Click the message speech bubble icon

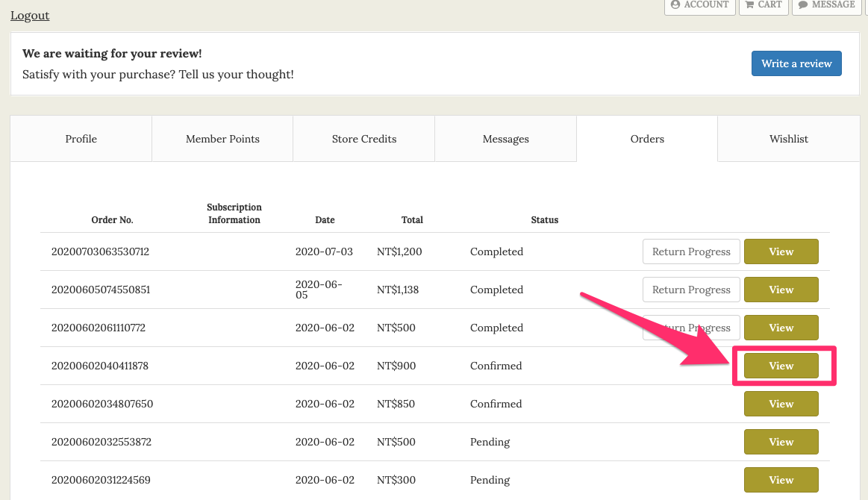[x=803, y=4]
